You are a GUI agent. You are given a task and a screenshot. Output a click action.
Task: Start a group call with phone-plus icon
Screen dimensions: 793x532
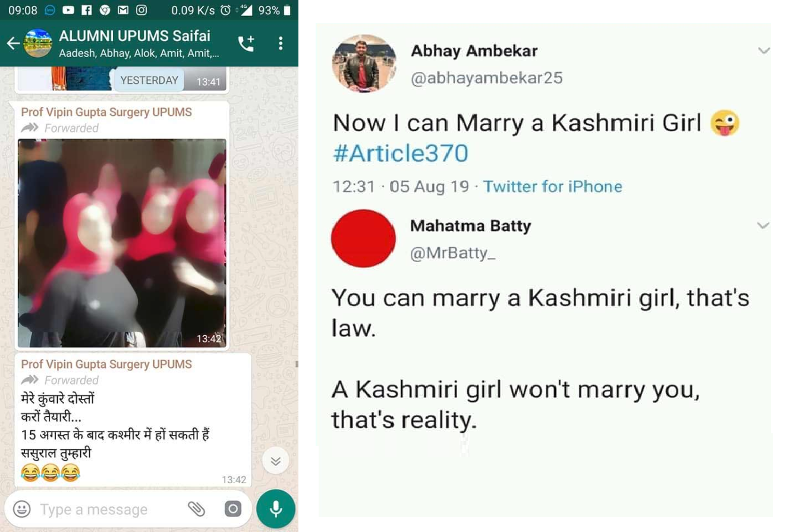[246, 43]
